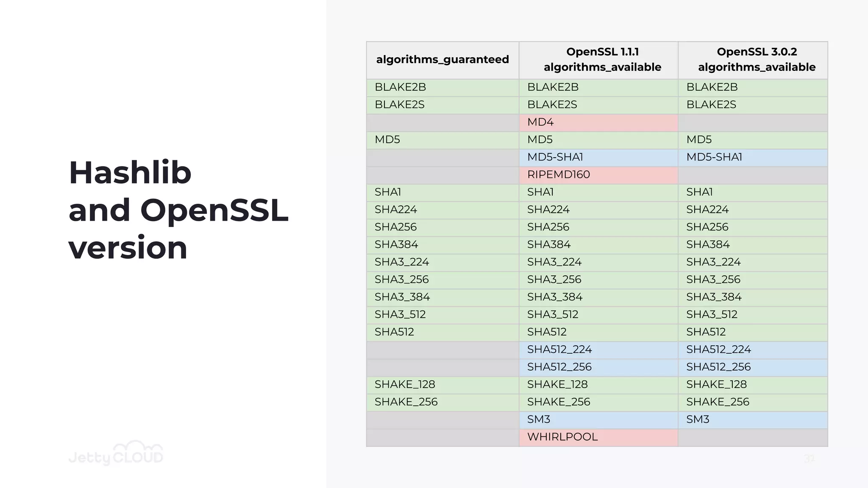Click SHA3_512 in the OpenSSL 1.1.1 column
The image size is (868, 488).
(x=553, y=314)
